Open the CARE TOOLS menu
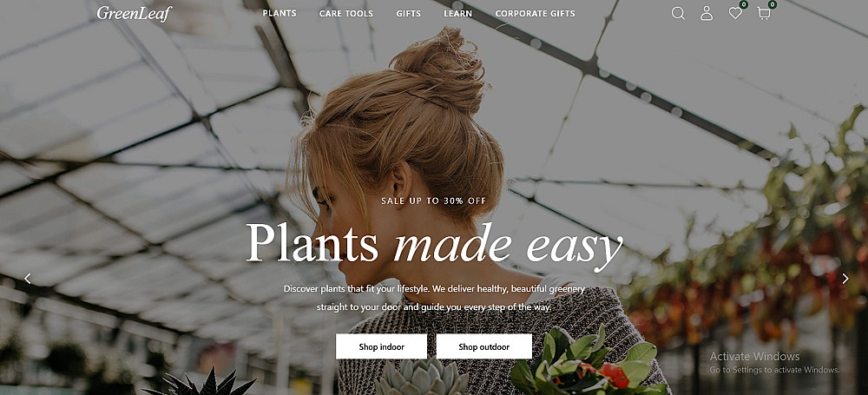This screenshot has height=395, width=868. 346,13
